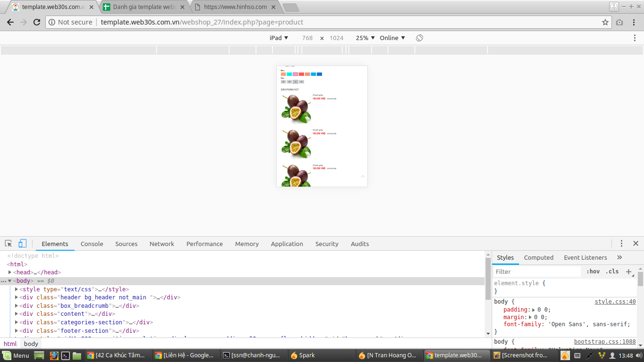
Task: Open the bootstrap.css:1088 source link
Action: click(605, 342)
